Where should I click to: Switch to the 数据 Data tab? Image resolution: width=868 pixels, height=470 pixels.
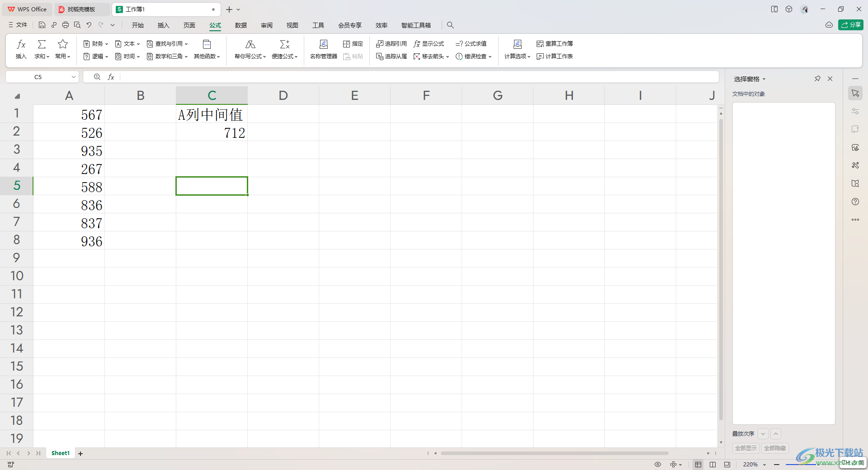click(241, 25)
